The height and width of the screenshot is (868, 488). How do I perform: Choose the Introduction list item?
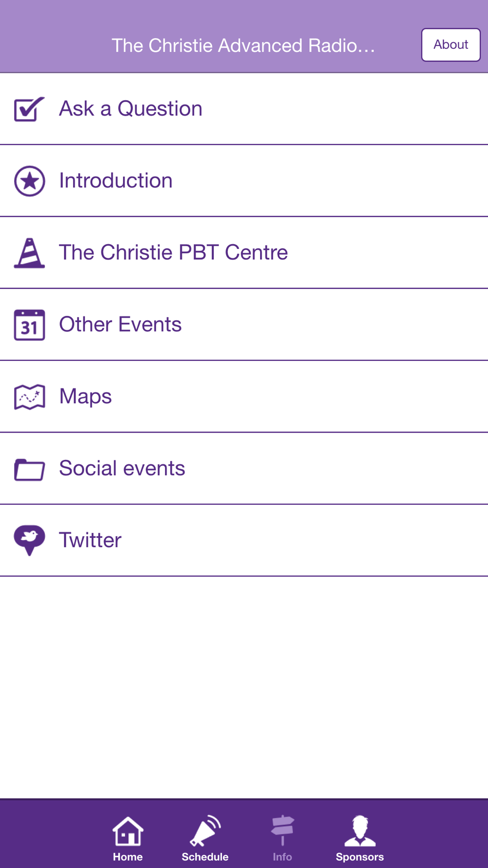[244, 181]
